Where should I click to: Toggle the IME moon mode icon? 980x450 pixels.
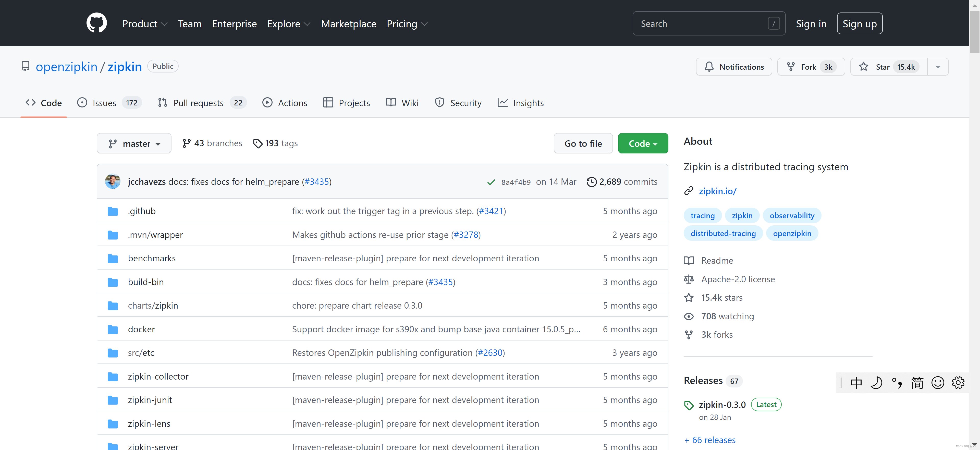[x=876, y=382]
